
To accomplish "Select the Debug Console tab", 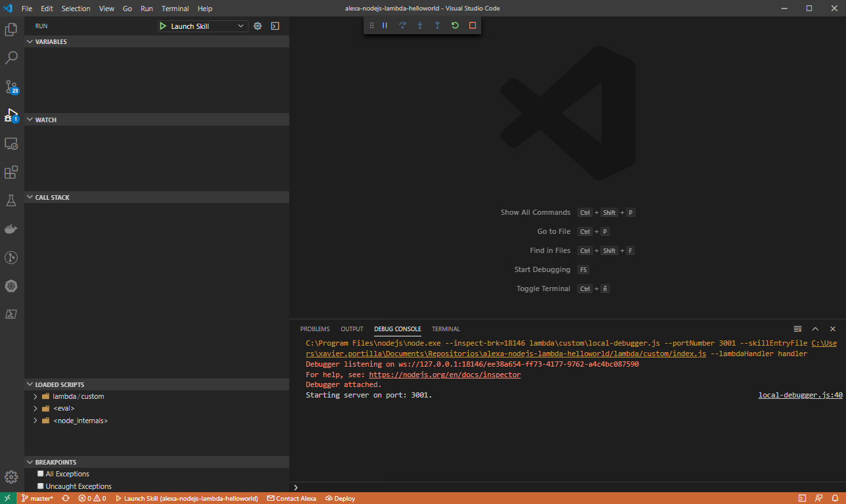I will click(x=398, y=329).
